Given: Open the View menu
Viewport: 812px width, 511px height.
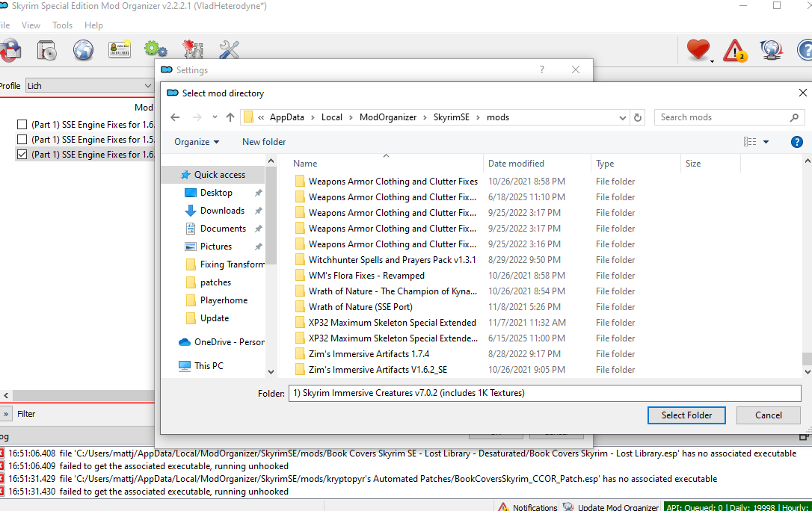Looking at the screenshot, I should [x=31, y=25].
